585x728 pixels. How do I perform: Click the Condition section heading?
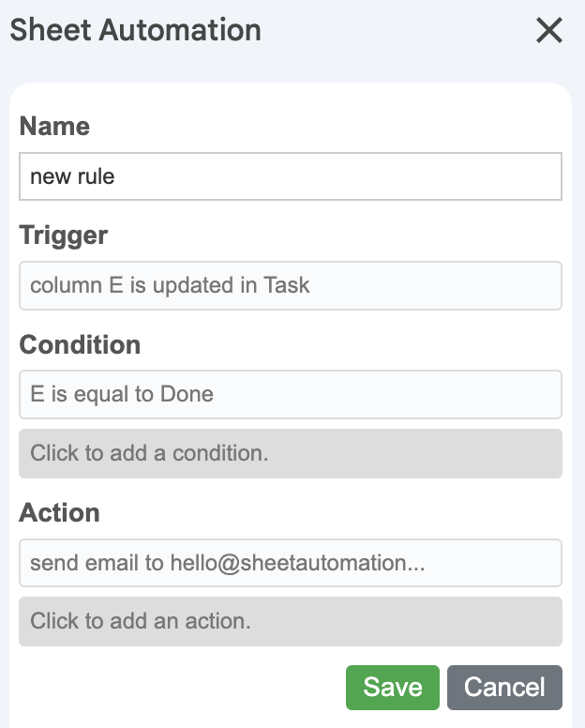(80, 345)
